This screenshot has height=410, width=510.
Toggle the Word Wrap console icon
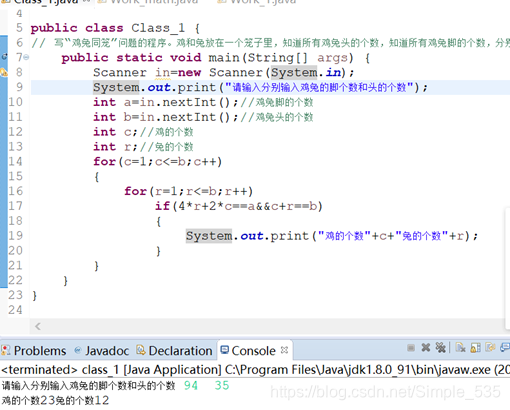[x=490, y=348]
